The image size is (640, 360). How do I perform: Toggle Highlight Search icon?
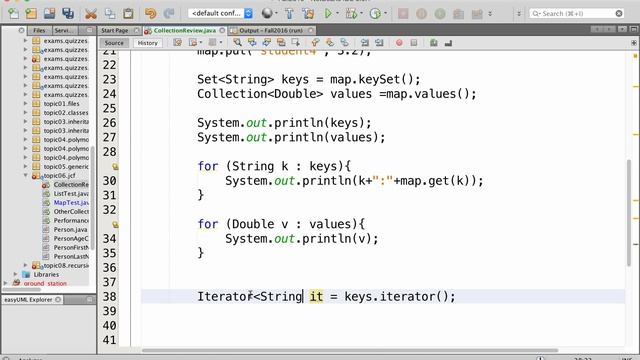click(x=281, y=42)
